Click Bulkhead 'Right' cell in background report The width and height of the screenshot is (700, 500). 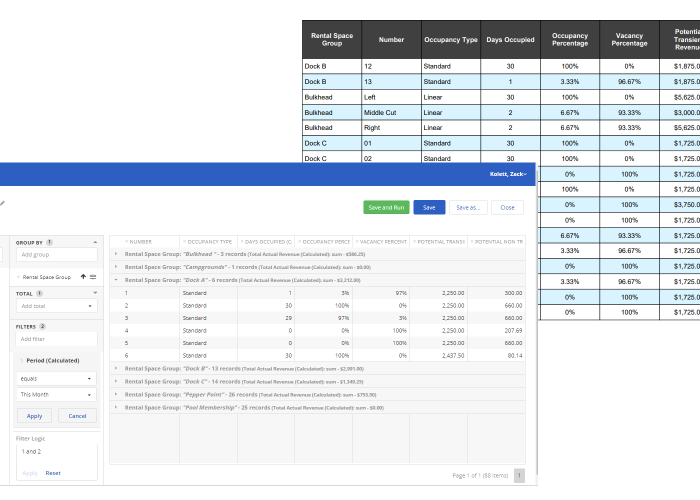(391, 128)
